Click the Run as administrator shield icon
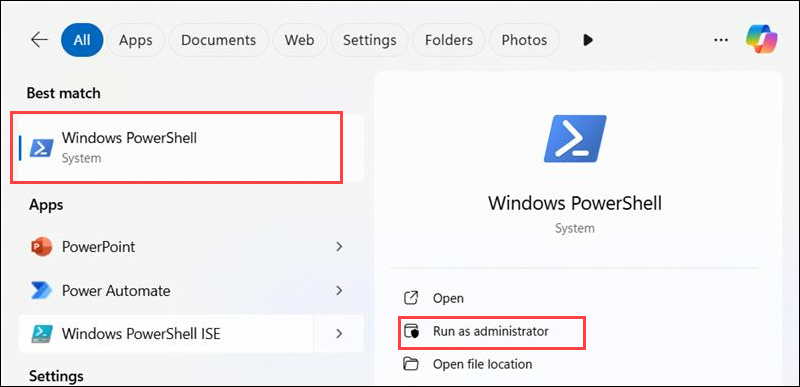The height and width of the screenshot is (387, 800). click(411, 331)
